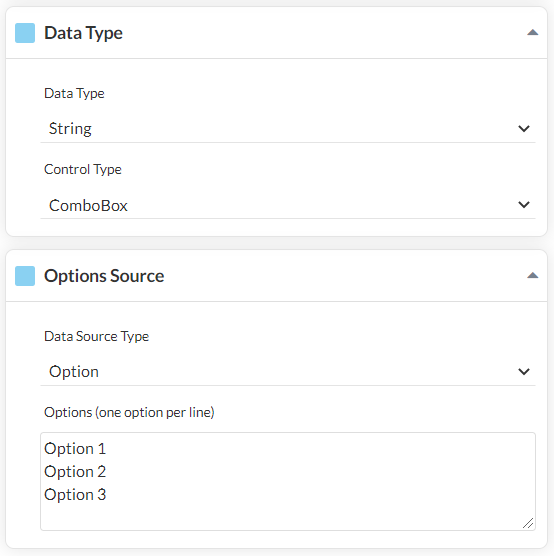This screenshot has width=554, height=556.
Task: Open the Control Type dropdown showing ComboBox
Action: (288, 205)
